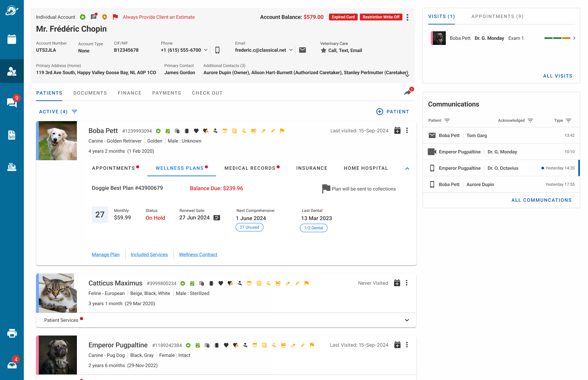Filter the Active patients list
Viewport: 588px width, 380px height.
(x=75, y=112)
